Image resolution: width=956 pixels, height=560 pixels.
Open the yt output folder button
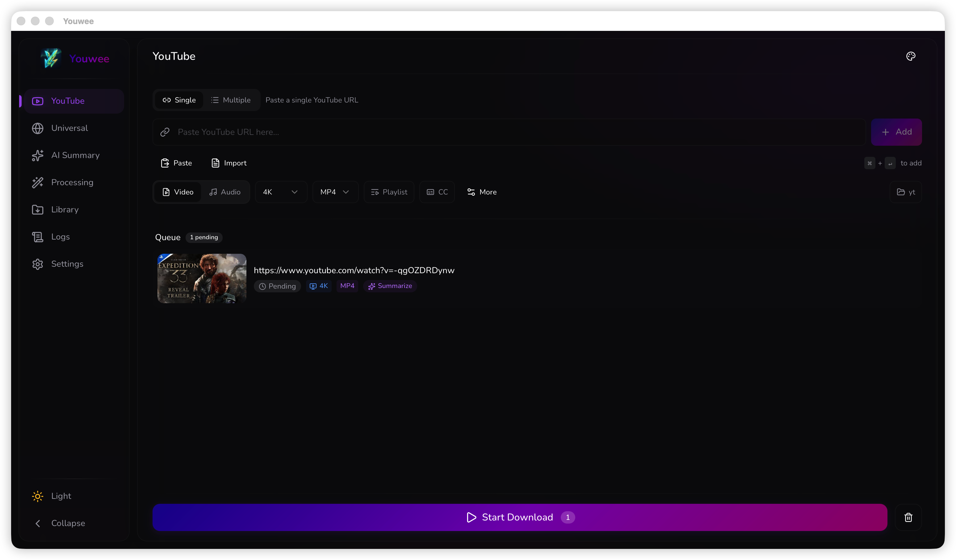[x=906, y=192]
